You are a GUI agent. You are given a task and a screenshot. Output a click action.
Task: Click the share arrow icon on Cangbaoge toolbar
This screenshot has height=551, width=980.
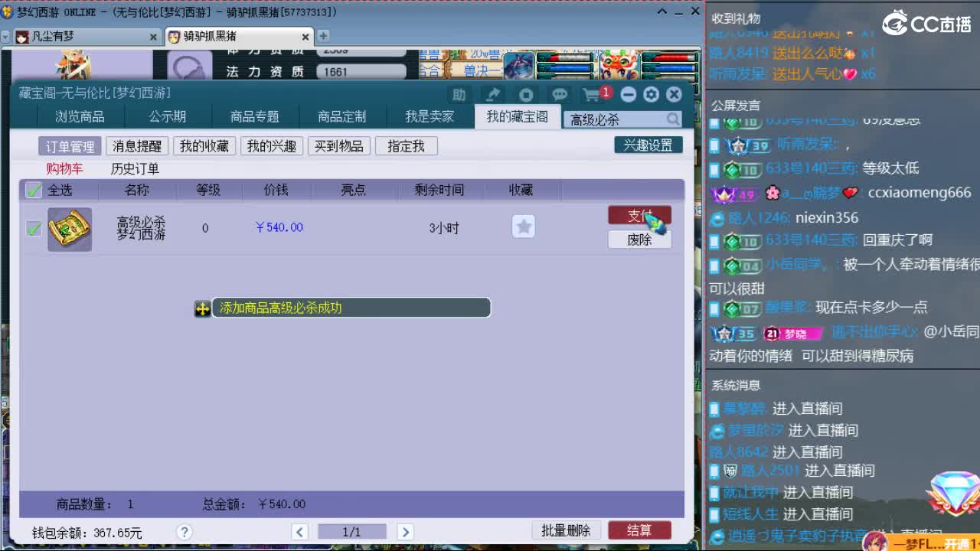(x=492, y=94)
